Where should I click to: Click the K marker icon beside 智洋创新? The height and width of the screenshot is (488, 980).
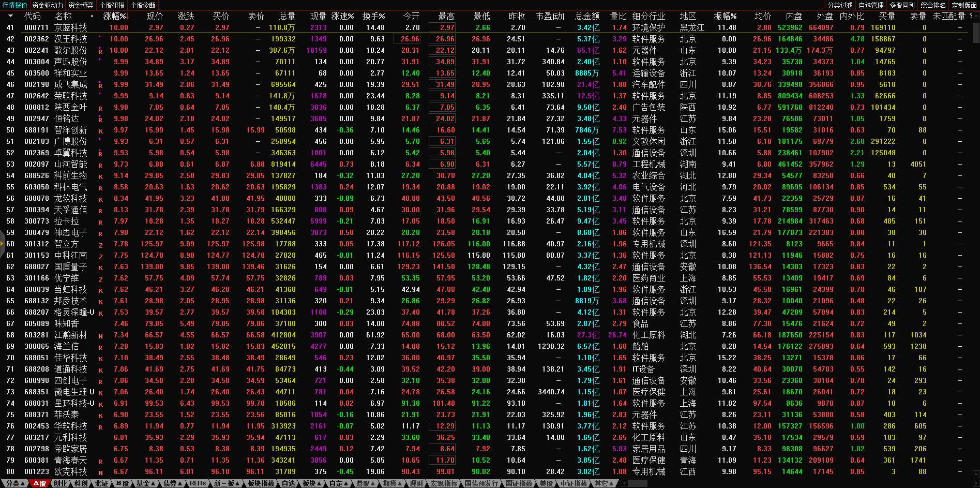[100, 131]
